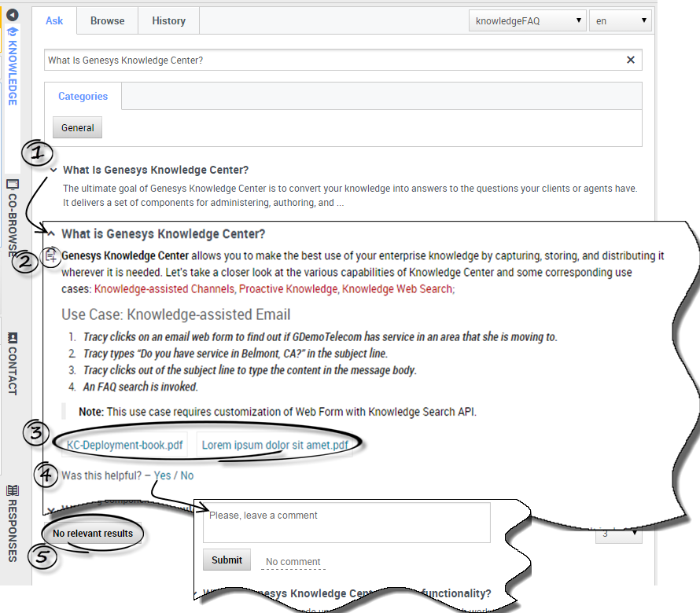The width and height of the screenshot is (700, 613).
Task: Click into the 'Please, leave a comment' field
Action: (x=346, y=522)
